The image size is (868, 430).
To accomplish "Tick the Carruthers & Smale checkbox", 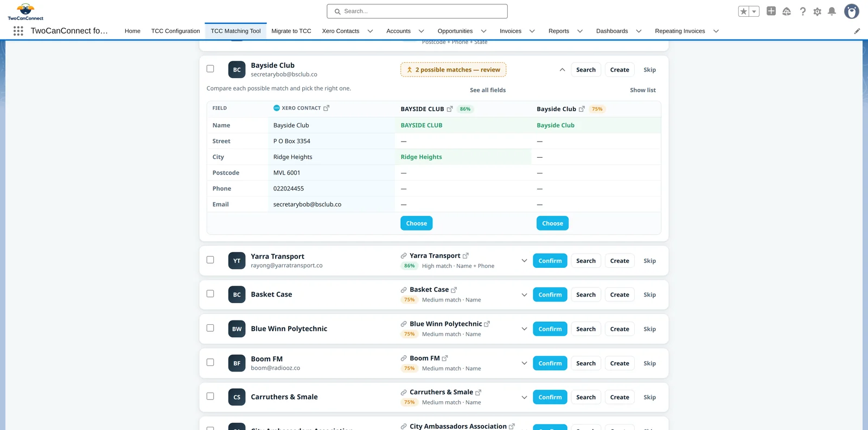I will coord(210,396).
